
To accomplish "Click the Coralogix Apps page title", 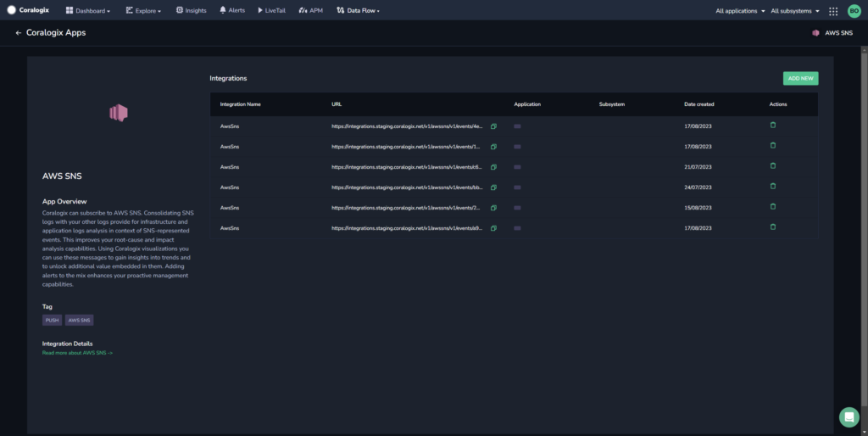I will [x=56, y=33].
